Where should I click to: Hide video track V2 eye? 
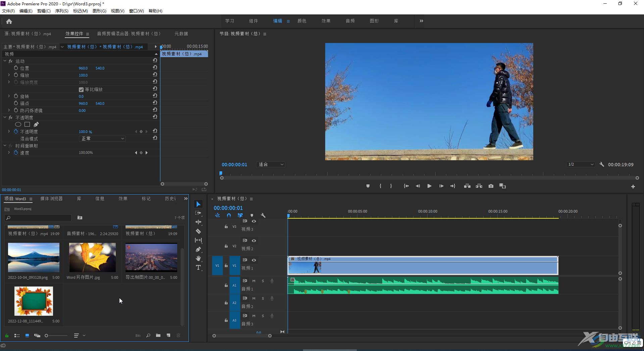pyautogui.click(x=254, y=241)
